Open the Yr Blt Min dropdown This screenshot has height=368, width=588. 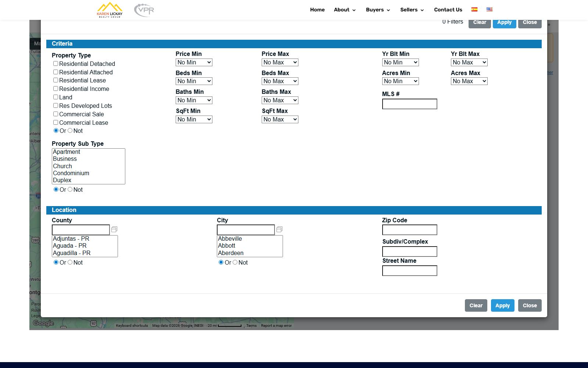(x=401, y=63)
